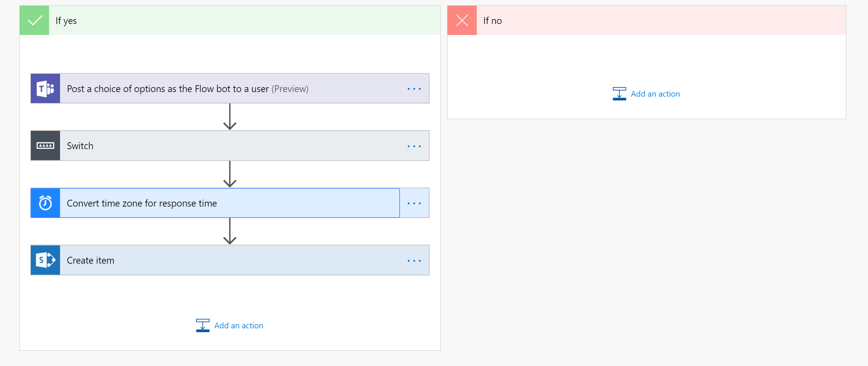Open ellipsis menu for Convert time zone action
The width and height of the screenshot is (868, 366).
click(x=414, y=203)
